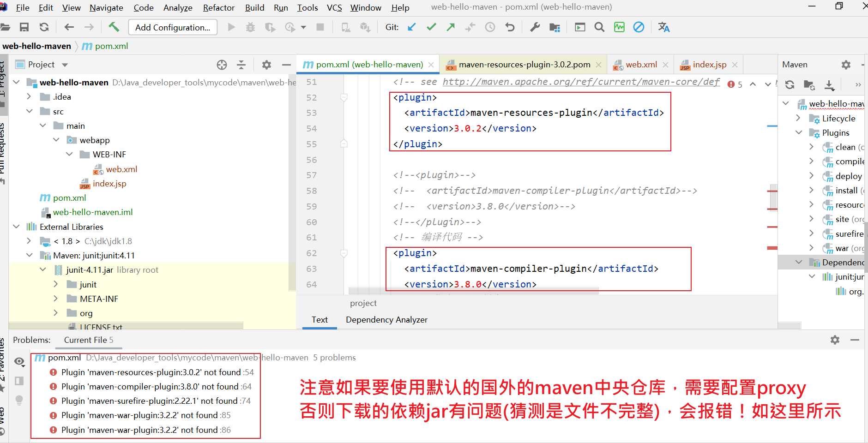Switch to web.xml editor tab
Screen dimensions: 868x443
[x=641, y=65]
